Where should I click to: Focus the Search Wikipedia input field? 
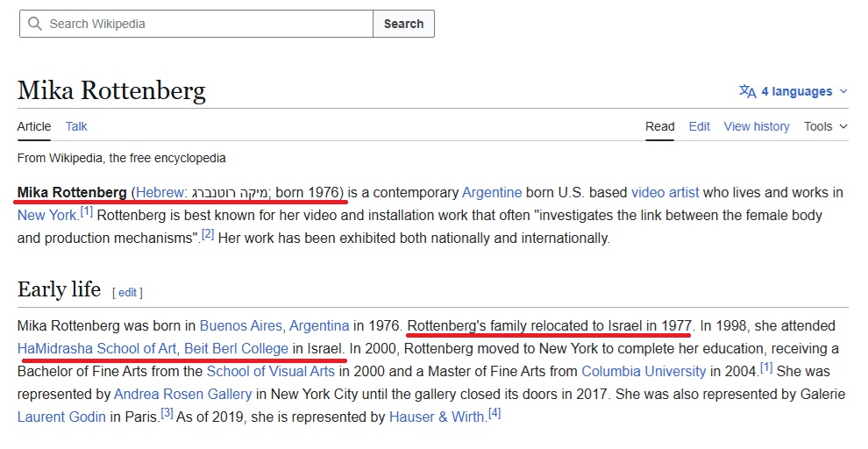click(x=196, y=24)
